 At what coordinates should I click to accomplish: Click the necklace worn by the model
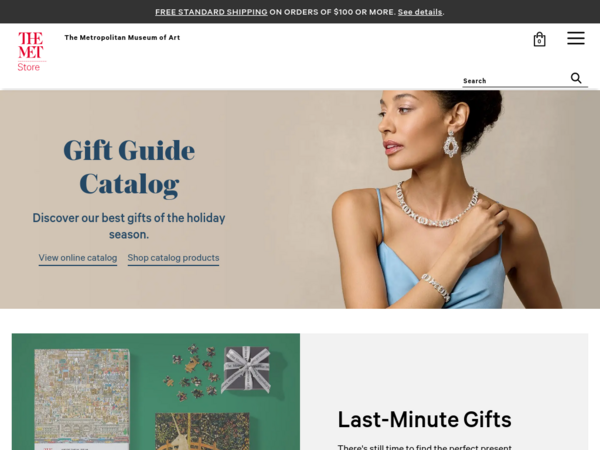(x=437, y=205)
